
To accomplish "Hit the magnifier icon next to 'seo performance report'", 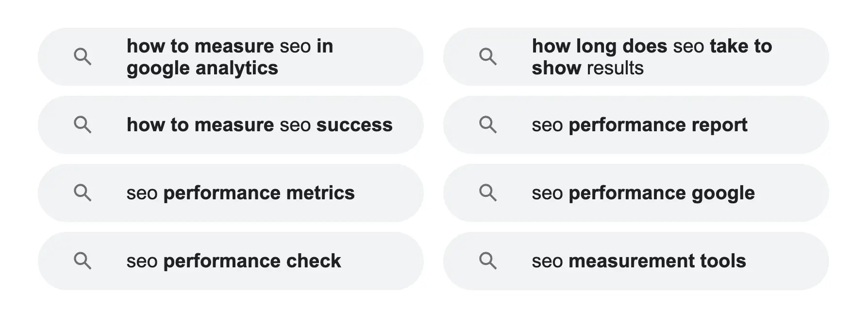I will (487, 125).
